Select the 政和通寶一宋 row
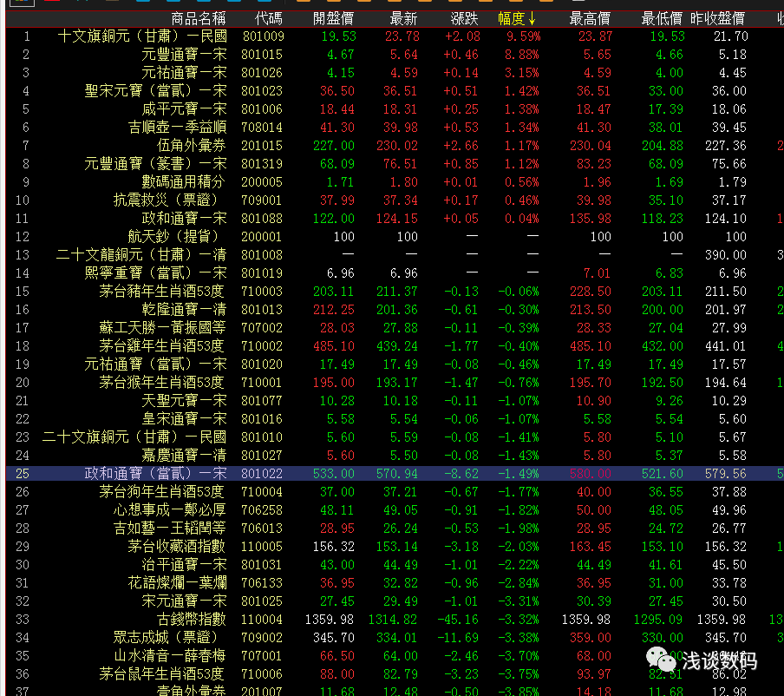Image resolution: width=784 pixels, height=696 pixels. click(395, 219)
